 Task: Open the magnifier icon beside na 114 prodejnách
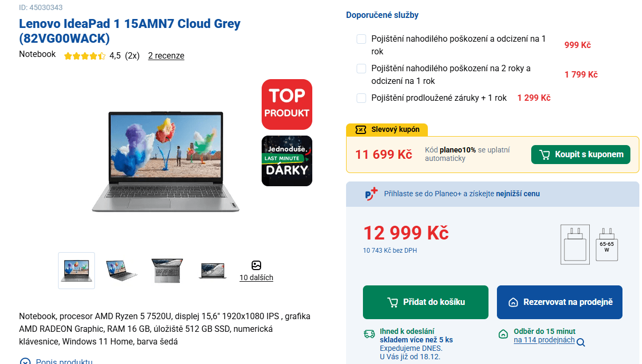581,341
